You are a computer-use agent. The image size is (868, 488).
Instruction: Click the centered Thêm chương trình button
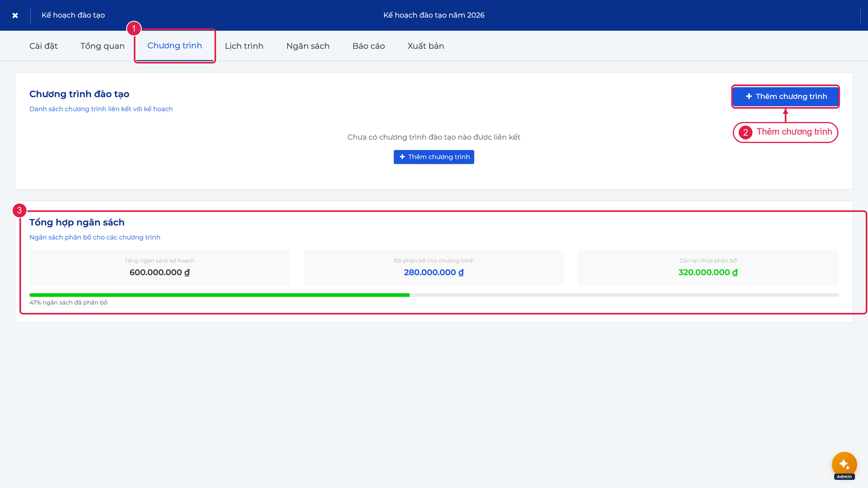pyautogui.click(x=434, y=157)
